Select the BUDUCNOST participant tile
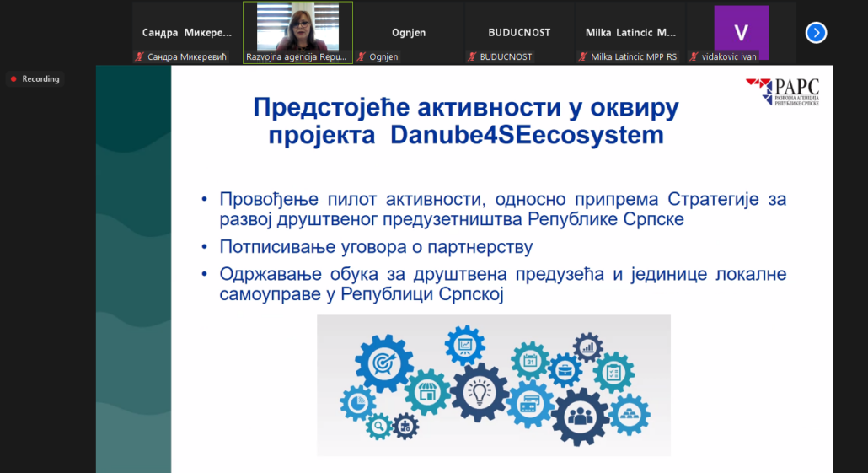Viewport: 868px width, 473px height. (519, 33)
